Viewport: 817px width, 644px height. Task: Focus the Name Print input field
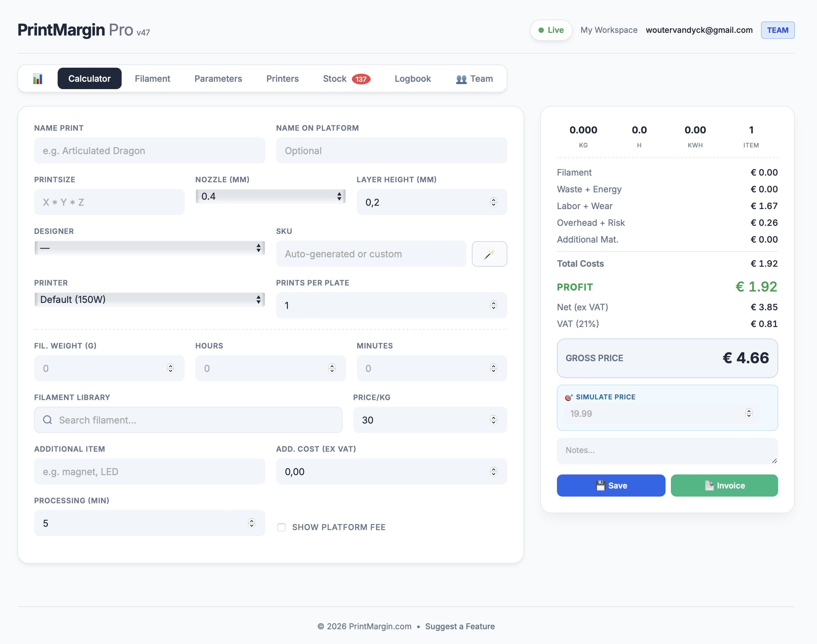click(149, 150)
